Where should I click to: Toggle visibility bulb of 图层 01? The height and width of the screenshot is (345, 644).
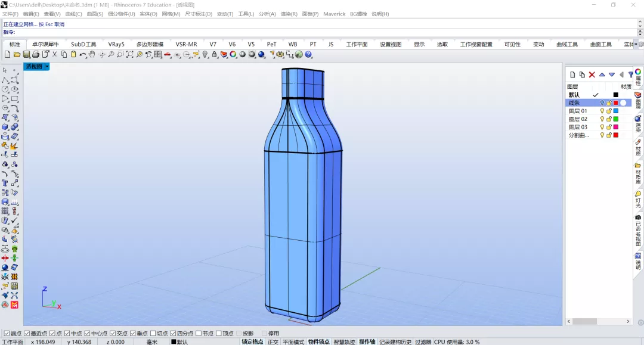pyautogui.click(x=602, y=111)
